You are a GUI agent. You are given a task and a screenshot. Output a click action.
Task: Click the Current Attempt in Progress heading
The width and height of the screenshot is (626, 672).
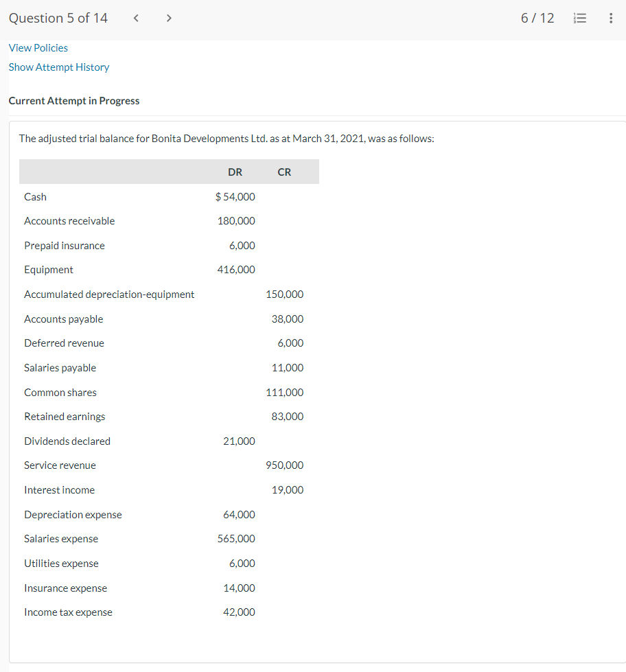(74, 101)
